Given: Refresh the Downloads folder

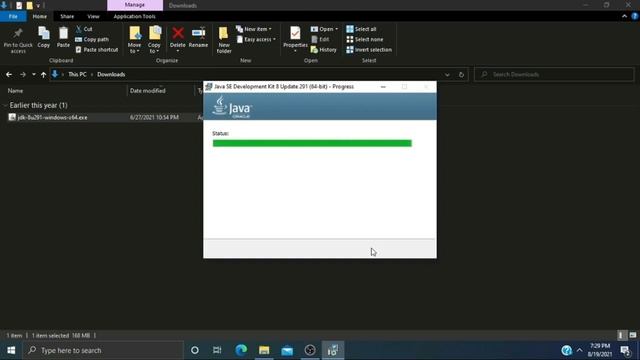Looking at the screenshot, I should click(x=461, y=74).
